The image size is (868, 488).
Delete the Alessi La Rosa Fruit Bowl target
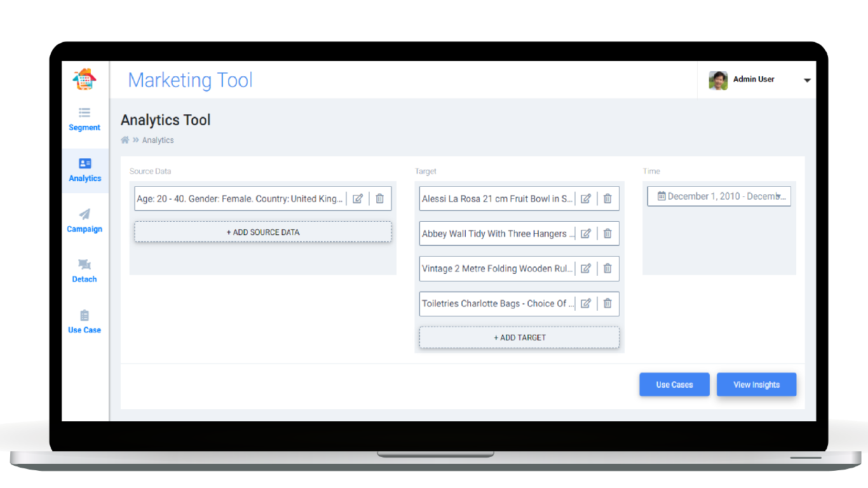point(607,198)
